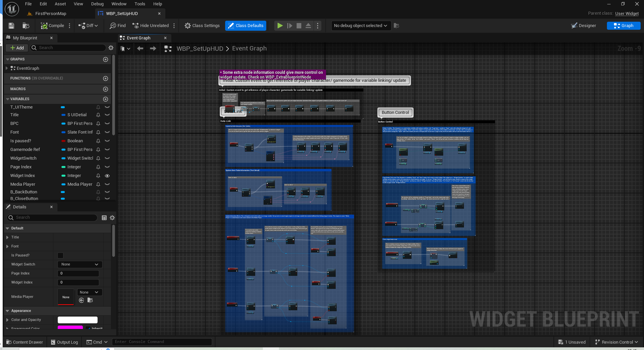Click the Browse to asset icon
Screen dimensions: 644x350
[26, 26]
